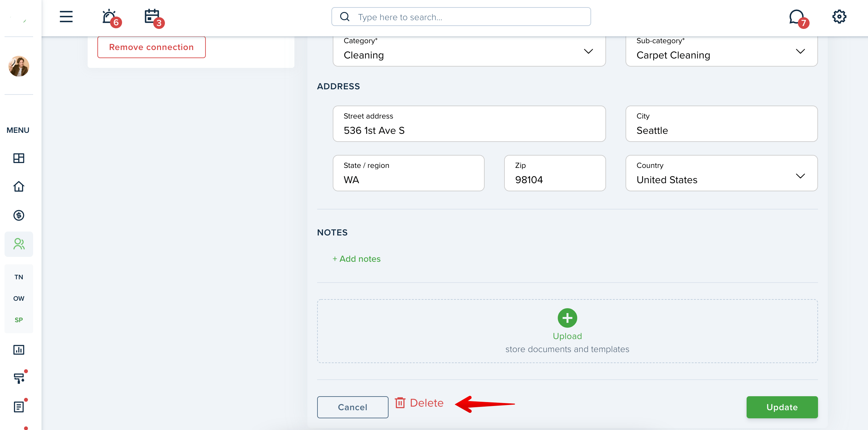868x430 pixels.
Task: Edit the City field
Action: pyautogui.click(x=721, y=124)
